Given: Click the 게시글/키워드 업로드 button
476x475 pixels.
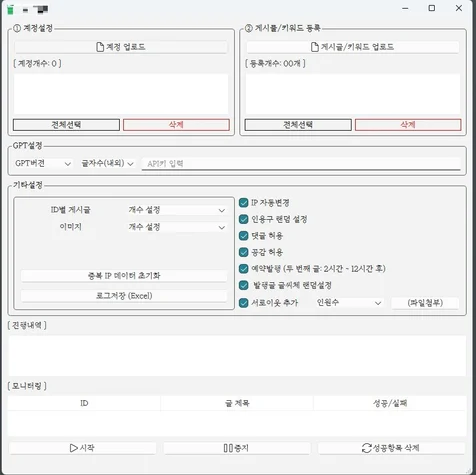Looking at the screenshot, I should (352, 47).
